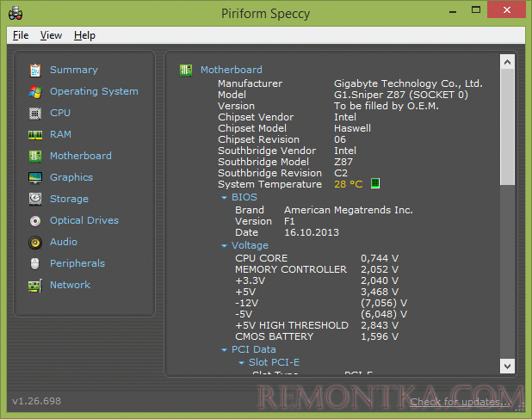Image resolution: width=532 pixels, height=419 pixels.
Task: Click the American Megatrends Inc. brand value
Action: coord(348,210)
